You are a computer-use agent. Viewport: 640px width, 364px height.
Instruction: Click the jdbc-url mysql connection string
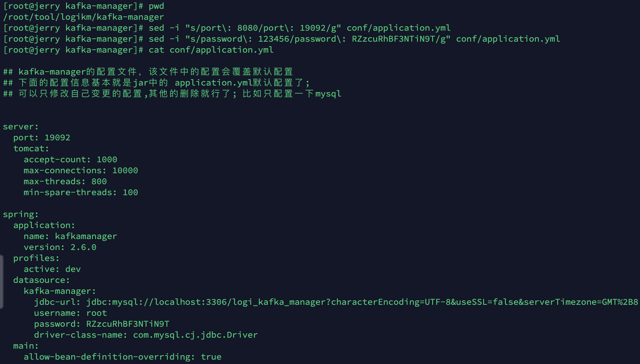coord(362,302)
